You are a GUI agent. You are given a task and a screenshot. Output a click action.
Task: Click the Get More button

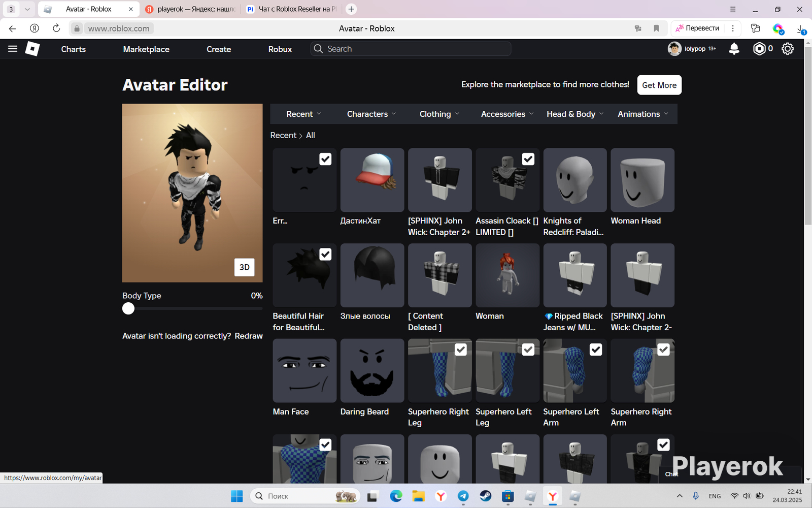659,85
